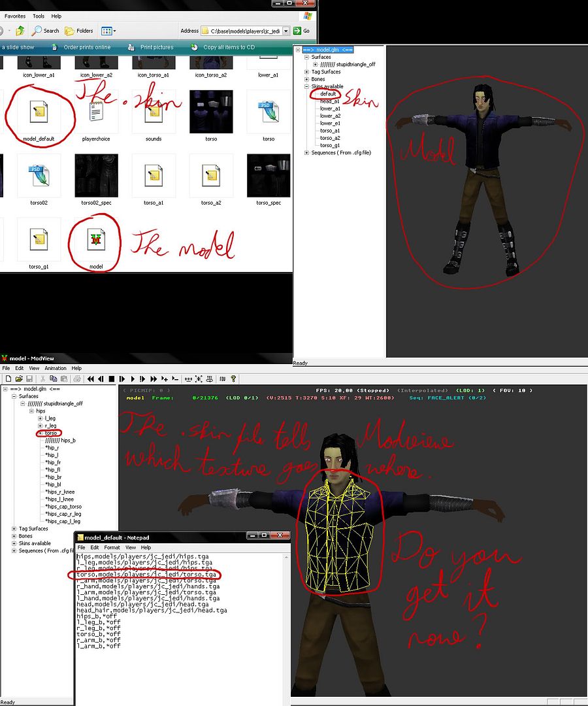Select the model GLM file icon

point(96,239)
